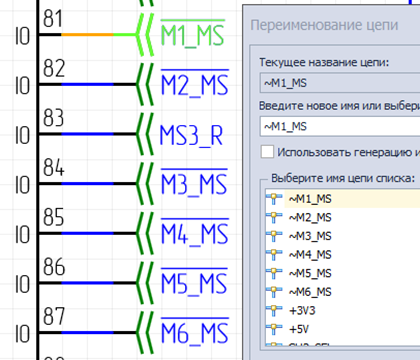Select the blue wire at pin 84
This screenshot has width=420, height=360.
pos(87,184)
